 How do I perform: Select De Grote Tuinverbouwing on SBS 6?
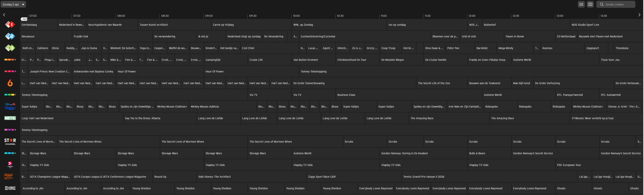[354, 83]
